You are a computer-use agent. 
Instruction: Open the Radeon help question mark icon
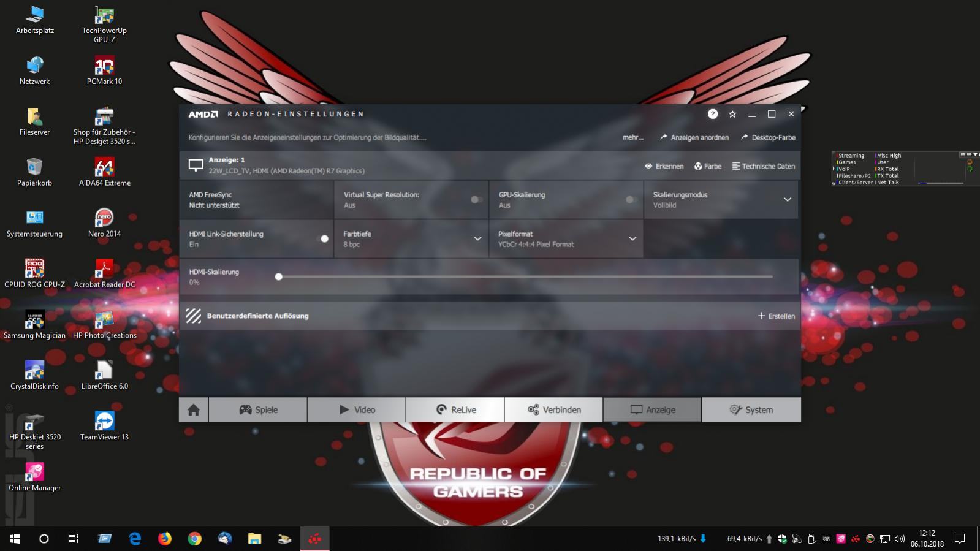[712, 114]
